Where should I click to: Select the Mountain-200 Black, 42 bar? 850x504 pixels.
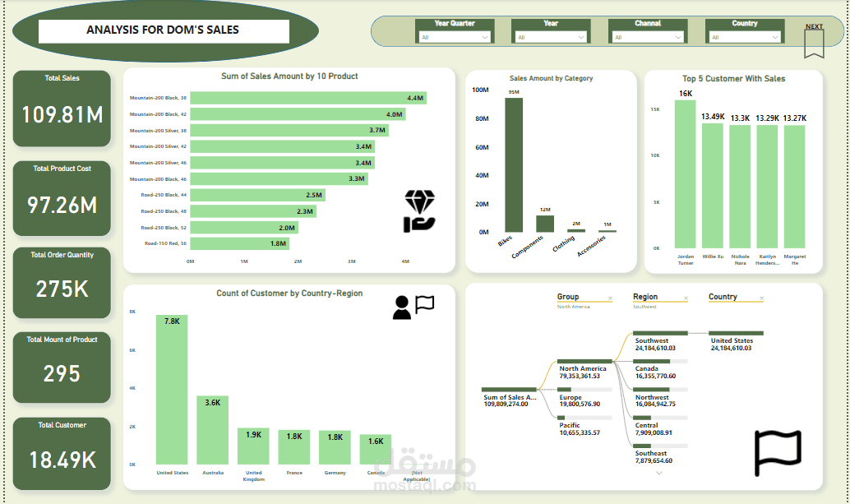pos(298,114)
